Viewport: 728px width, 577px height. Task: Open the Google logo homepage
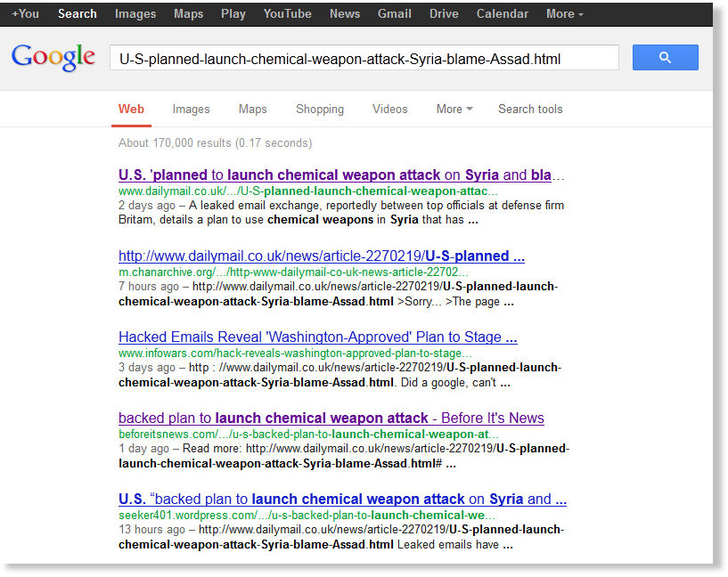click(x=53, y=58)
